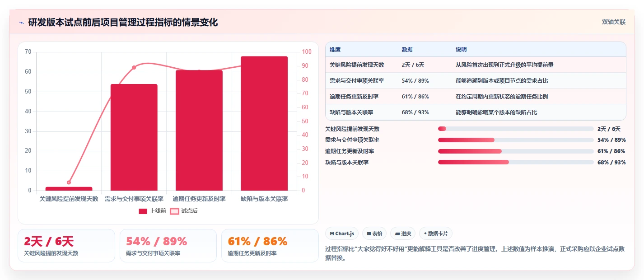
Task: Click the 关键风险提前发现天数 progress bar
Action: (516, 129)
